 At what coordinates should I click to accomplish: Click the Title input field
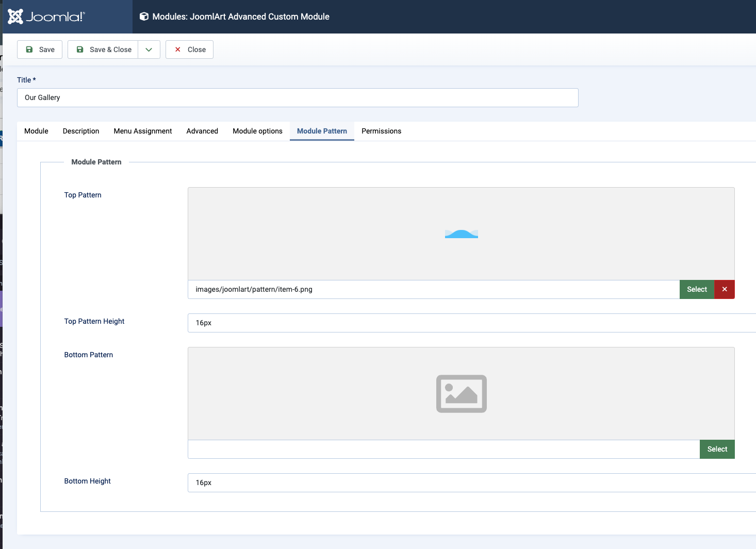pos(298,97)
